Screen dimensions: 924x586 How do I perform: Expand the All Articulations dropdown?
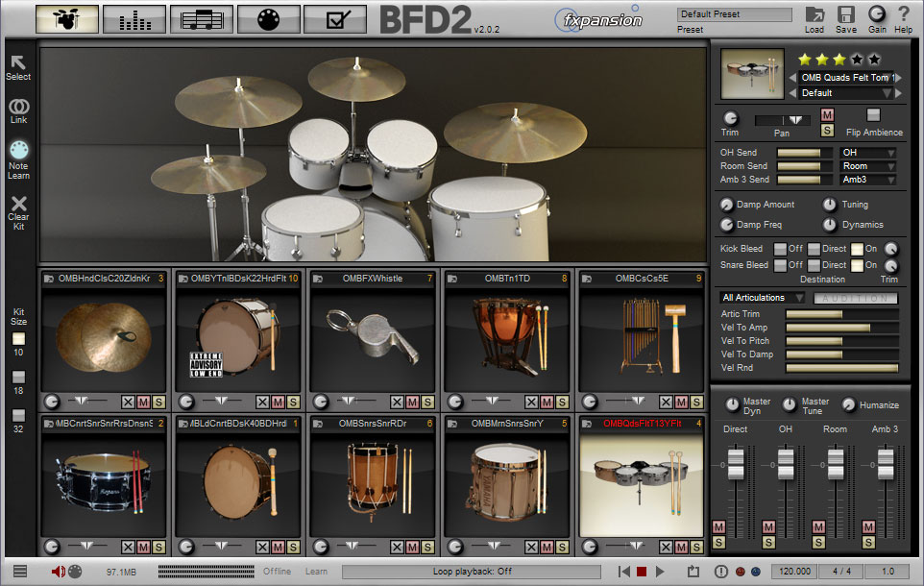pyautogui.click(x=761, y=298)
